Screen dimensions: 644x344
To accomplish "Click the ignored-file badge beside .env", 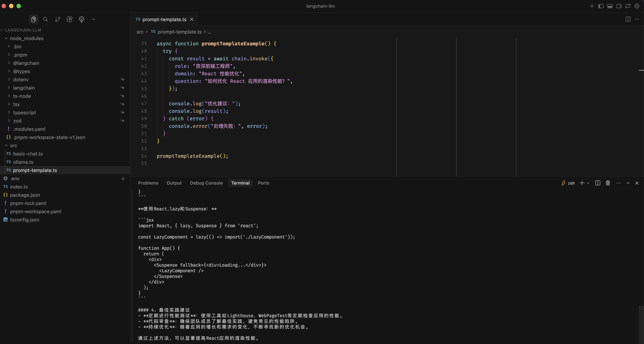I will 123,179.
